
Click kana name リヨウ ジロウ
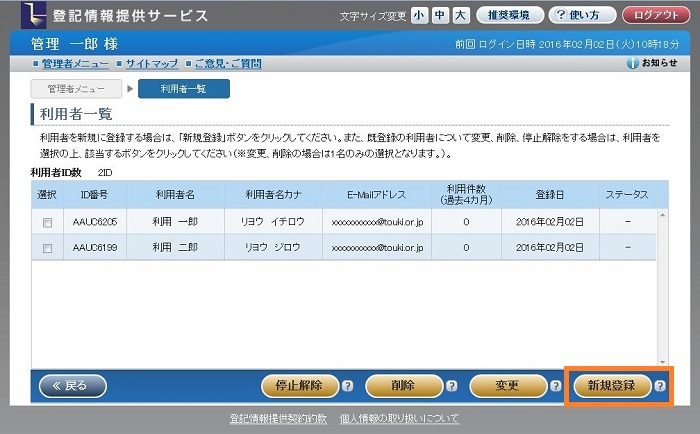pyautogui.click(x=273, y=247)
